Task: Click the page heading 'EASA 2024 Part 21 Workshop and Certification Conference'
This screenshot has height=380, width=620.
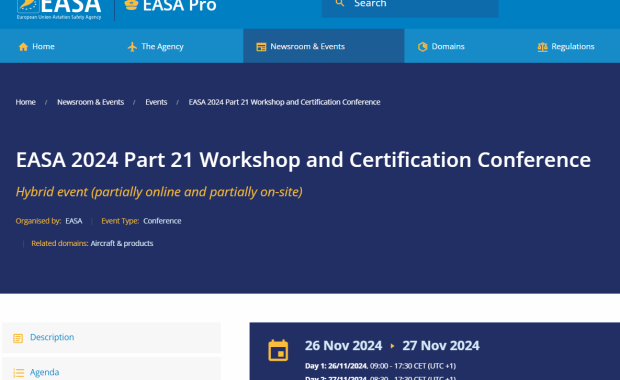Action: point(303,160)
